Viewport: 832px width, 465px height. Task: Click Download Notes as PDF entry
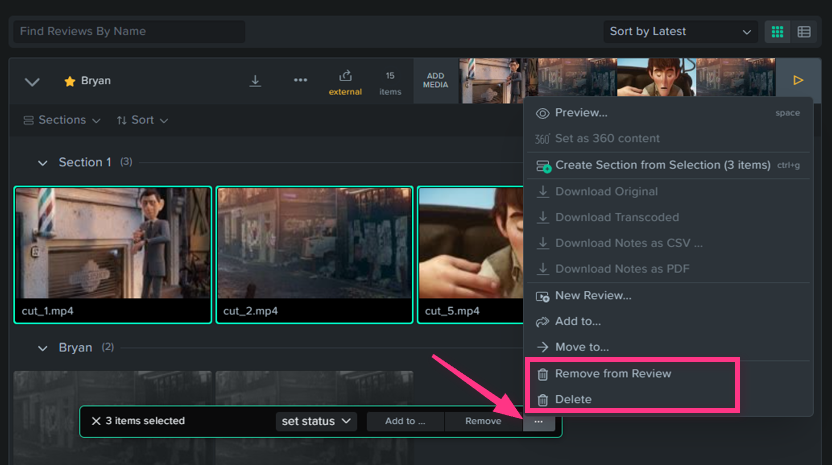click(669, 269)
